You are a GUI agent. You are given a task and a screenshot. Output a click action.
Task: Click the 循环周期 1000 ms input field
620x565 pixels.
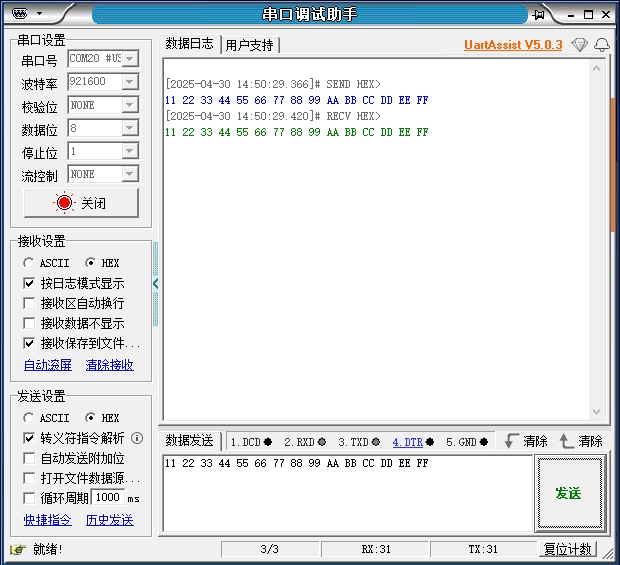pos(108,497)
